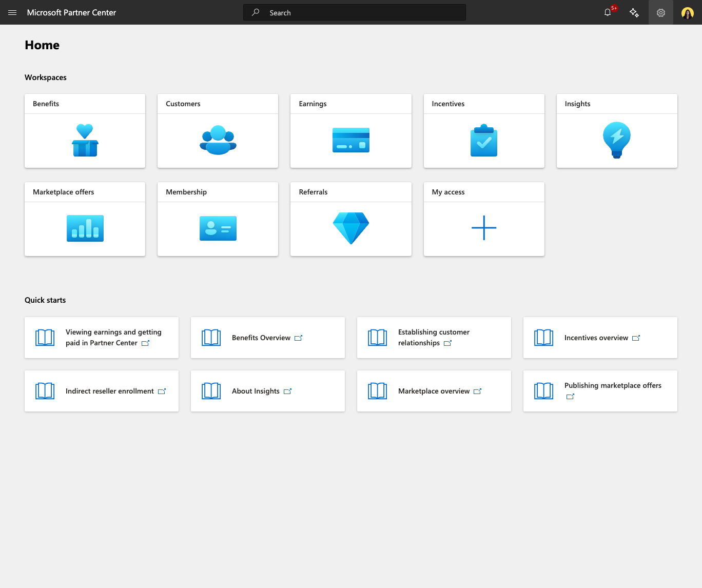Image resolution: width=702 pixels, height=588 pixels.
Task: Open the Copilot sparkle icon
Action: coord(634,12)
